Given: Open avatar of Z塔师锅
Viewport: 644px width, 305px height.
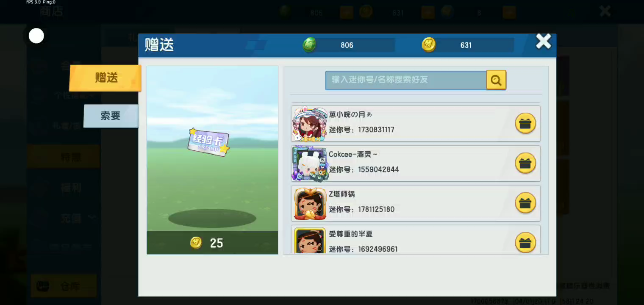Looking at the screenshot, I should tap(310, 203).
